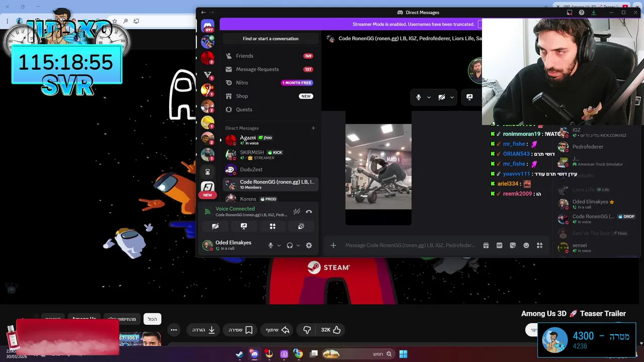This screenshot has height=362, width=644.
Task: Select the הכול filter chip
Action: (x=152, y=319)
